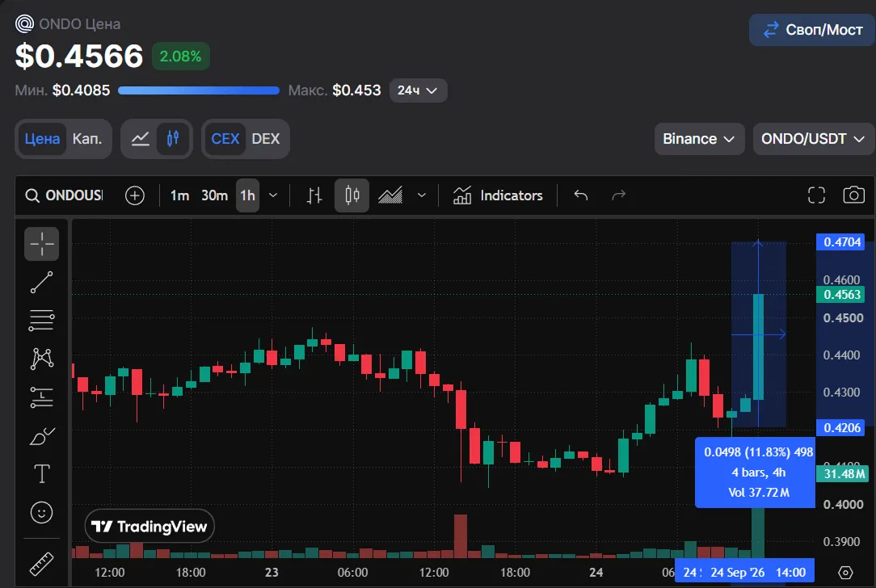Undo the last chart action
The width and height of the screenshot is (876, 588).
pyautogui.click(x=581, y=195)
